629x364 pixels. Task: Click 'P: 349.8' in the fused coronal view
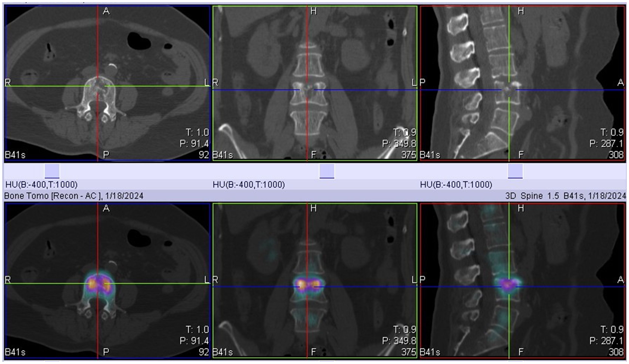[x=399, y=341]
